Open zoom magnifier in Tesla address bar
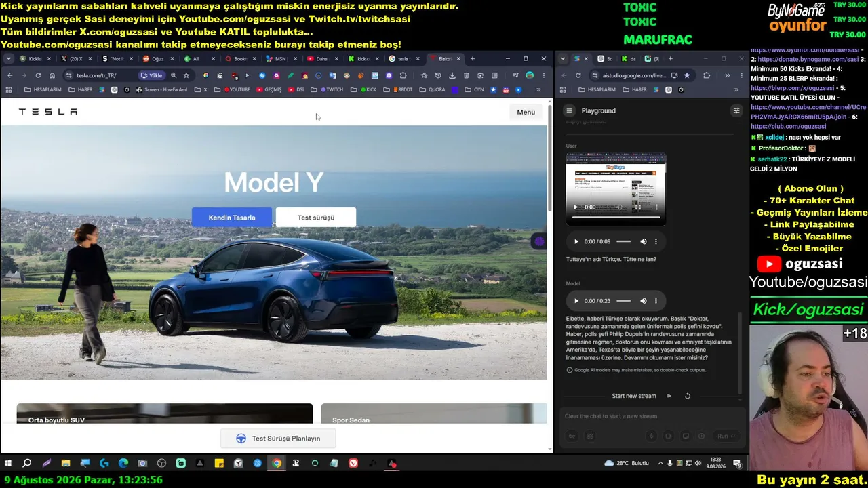The image size is (868, 488). coord(174,75)
